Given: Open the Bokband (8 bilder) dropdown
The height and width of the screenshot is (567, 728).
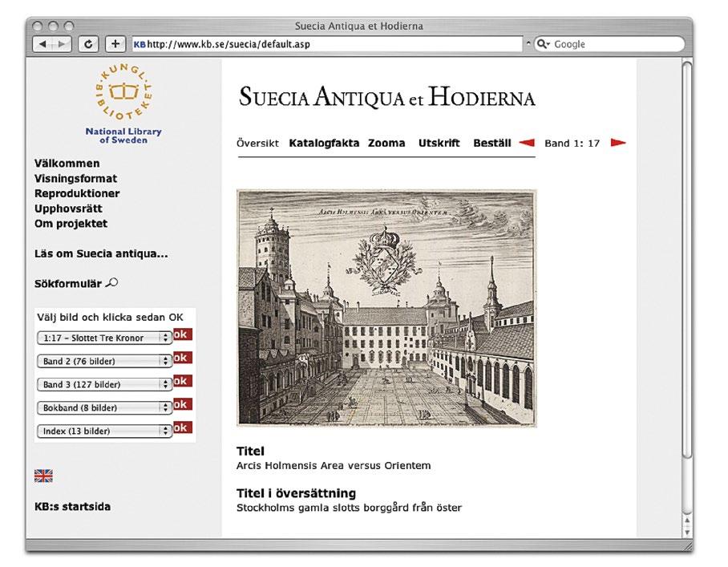Looking at the screenshot, I should point(104,407).
